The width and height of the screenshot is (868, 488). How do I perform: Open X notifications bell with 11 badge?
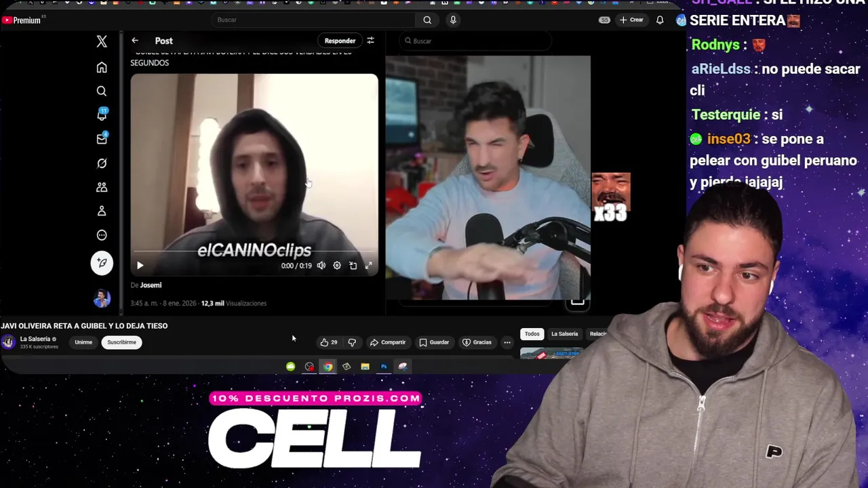[x=102, y=115]
